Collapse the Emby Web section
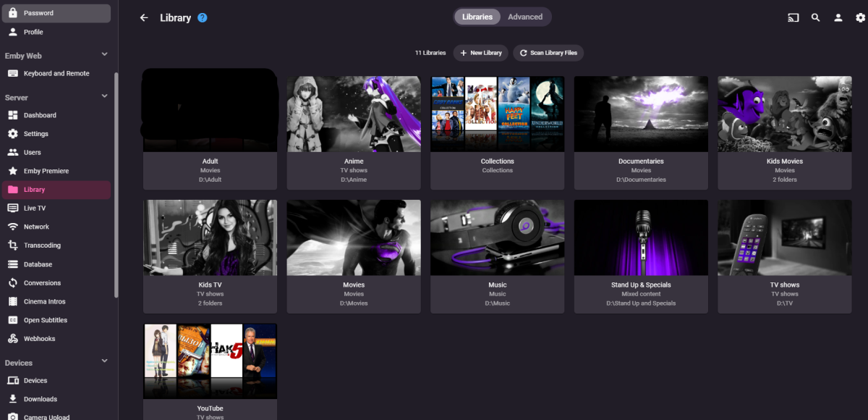 click(x=103, y=54)
